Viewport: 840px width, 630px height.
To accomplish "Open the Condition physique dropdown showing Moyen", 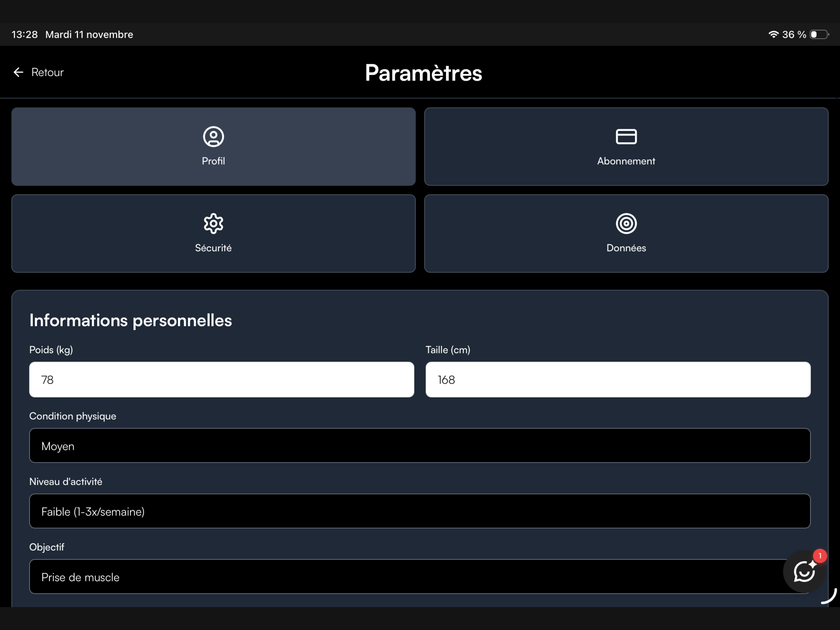I will [x=420, y=446].
